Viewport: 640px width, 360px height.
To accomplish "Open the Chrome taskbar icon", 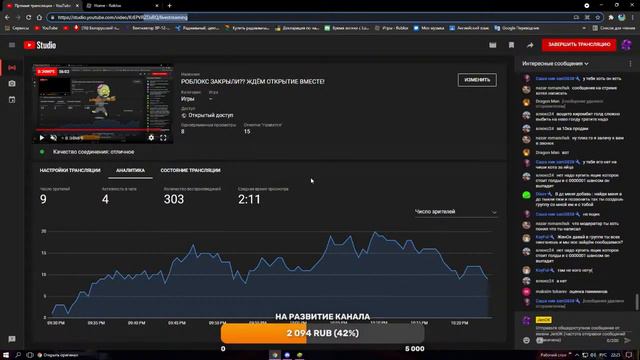I will point(275,355).
